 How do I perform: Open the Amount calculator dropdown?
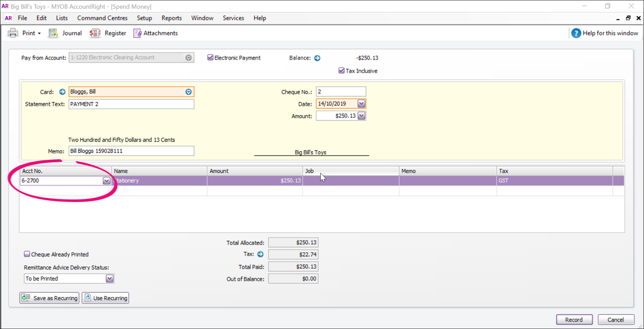coord(361,116)
